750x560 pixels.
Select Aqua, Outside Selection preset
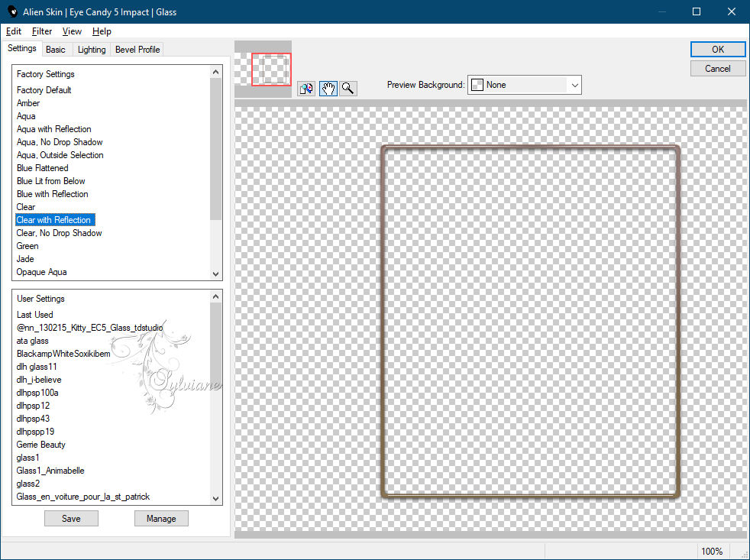[60, 154]
